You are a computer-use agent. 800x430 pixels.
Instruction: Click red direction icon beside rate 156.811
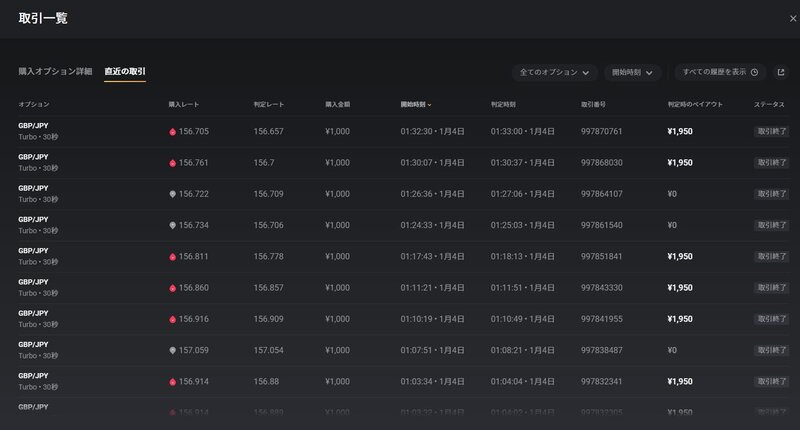pyautogui.click(x=172, y=256)
